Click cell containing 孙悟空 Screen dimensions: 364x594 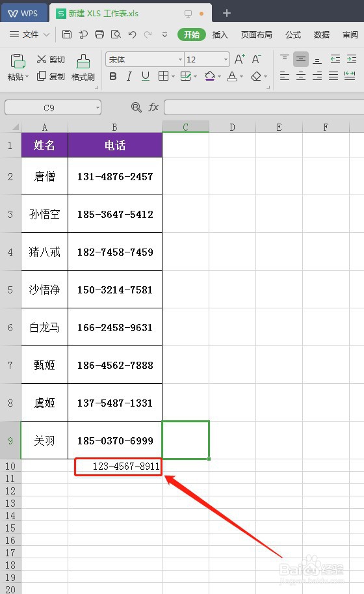(x=45, y=214)
